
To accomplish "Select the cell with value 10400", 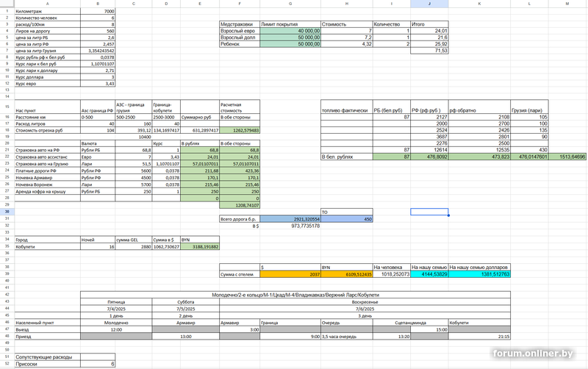I will 134,137.
